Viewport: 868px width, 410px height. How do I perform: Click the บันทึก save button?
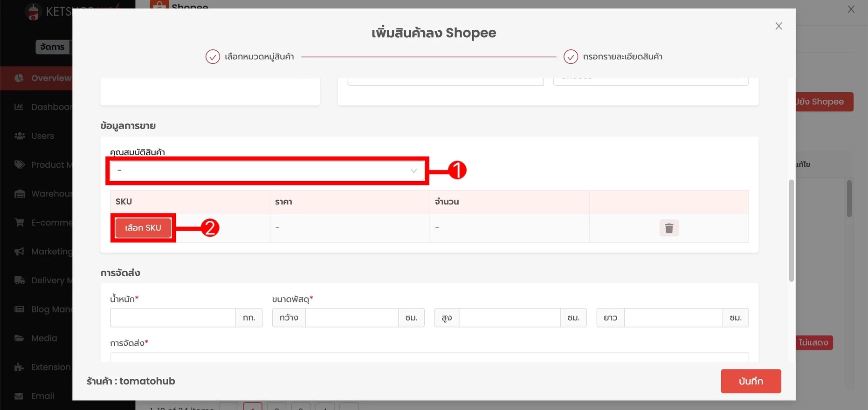coord(751,381)
